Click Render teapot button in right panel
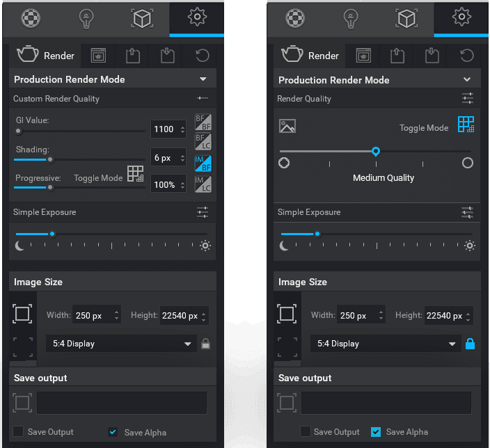 (x=310, y=55)
